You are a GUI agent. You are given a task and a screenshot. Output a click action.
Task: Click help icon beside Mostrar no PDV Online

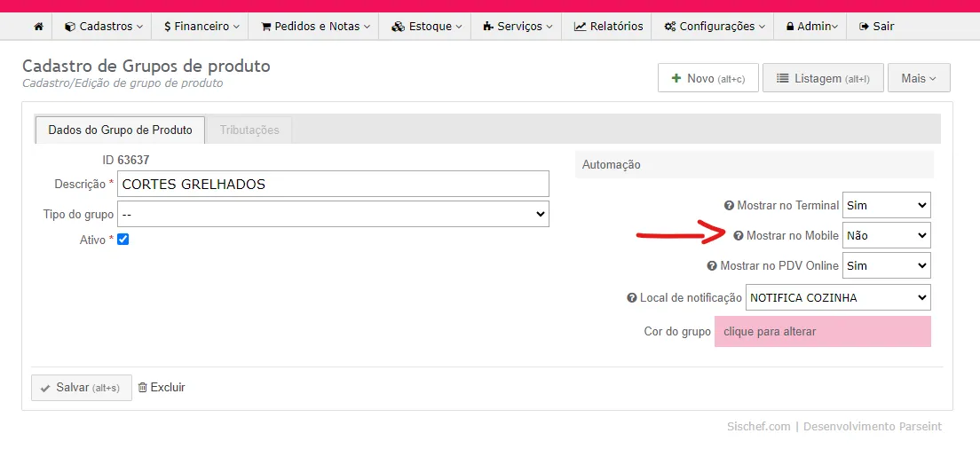click(711, 265)
